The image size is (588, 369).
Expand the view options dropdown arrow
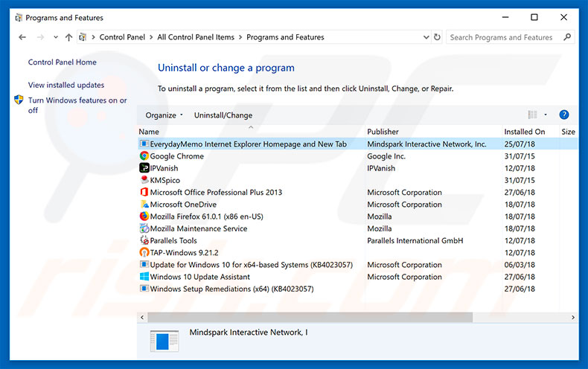coord(546,115)
